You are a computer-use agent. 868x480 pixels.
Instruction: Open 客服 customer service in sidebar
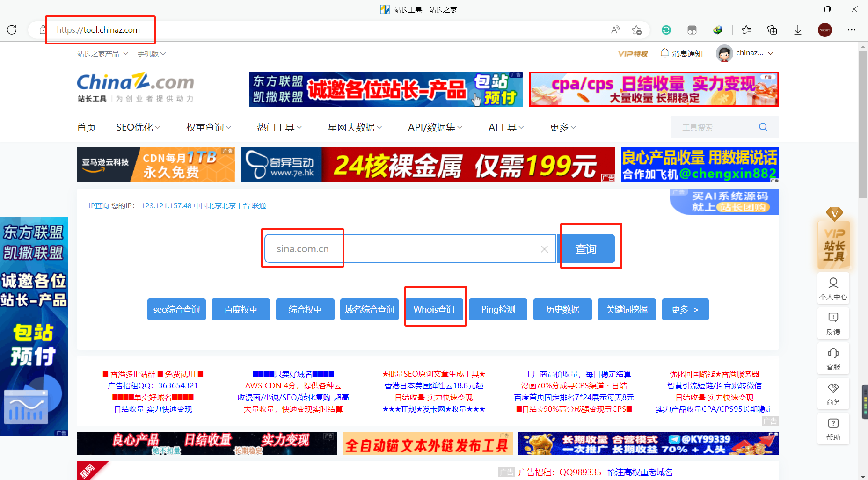point(833,359)
